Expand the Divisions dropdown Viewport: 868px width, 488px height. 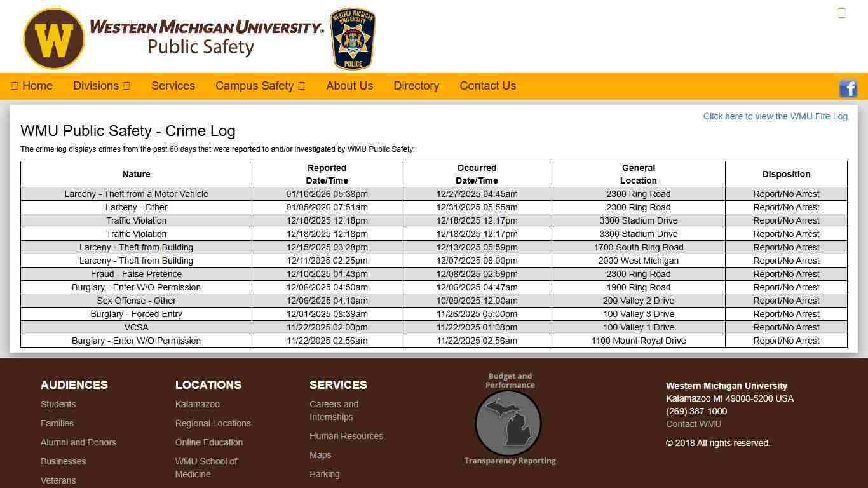coord(100,86)
